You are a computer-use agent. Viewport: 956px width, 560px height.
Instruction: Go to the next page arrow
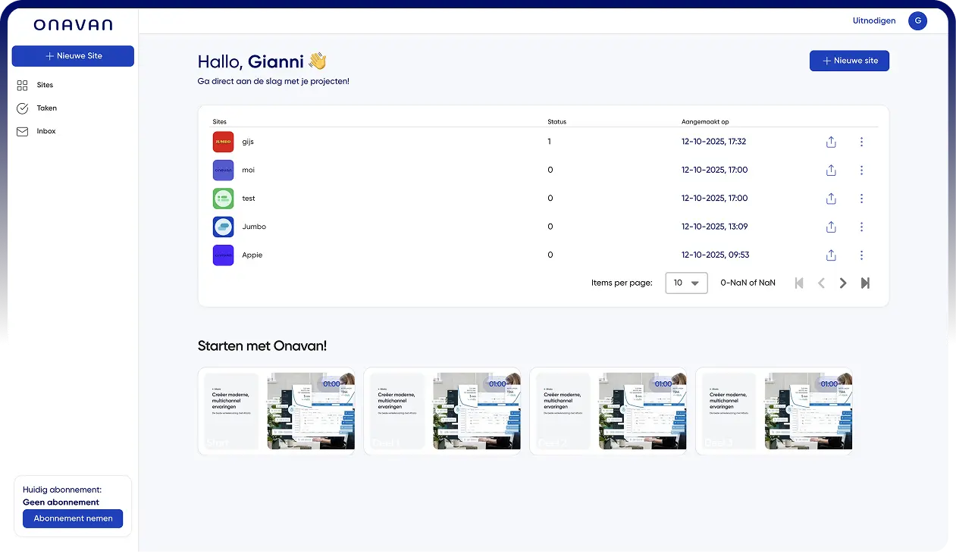(x=842, y=283)
